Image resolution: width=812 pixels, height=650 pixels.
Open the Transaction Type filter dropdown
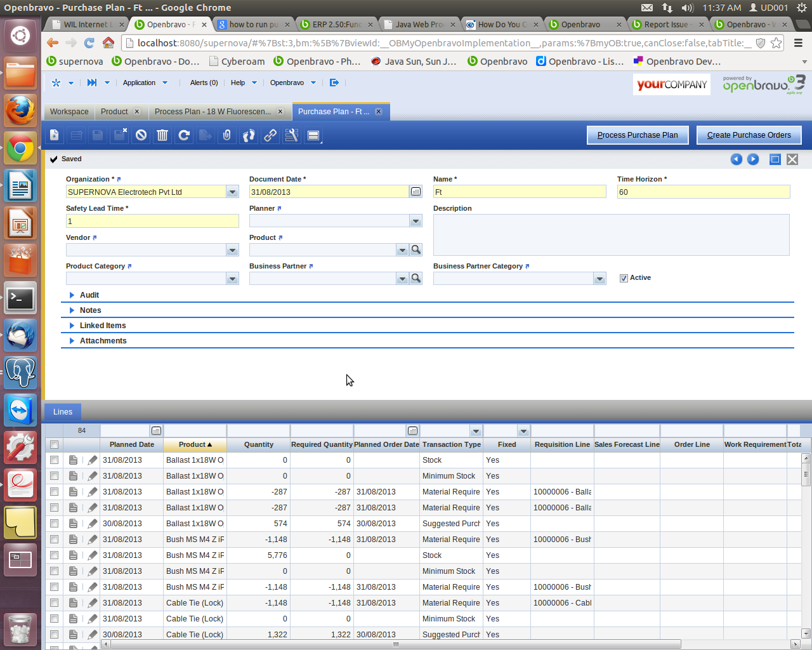point(476,431)
